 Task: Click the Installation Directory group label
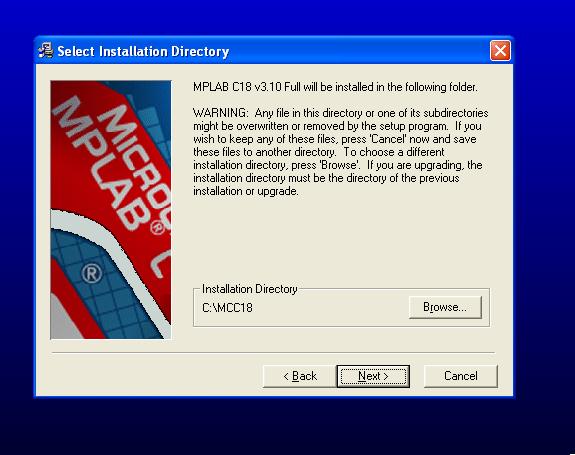250,289
